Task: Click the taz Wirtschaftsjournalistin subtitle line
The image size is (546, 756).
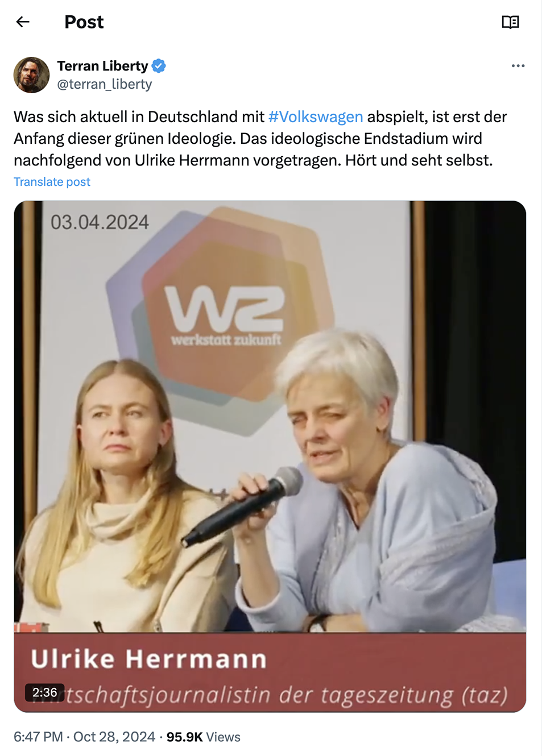Action: point(270,695)
